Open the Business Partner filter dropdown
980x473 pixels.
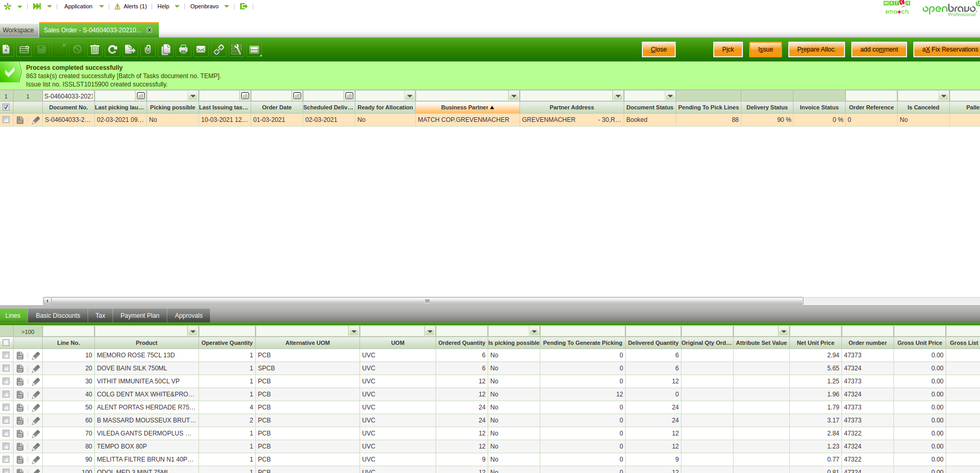pos(514,96)
